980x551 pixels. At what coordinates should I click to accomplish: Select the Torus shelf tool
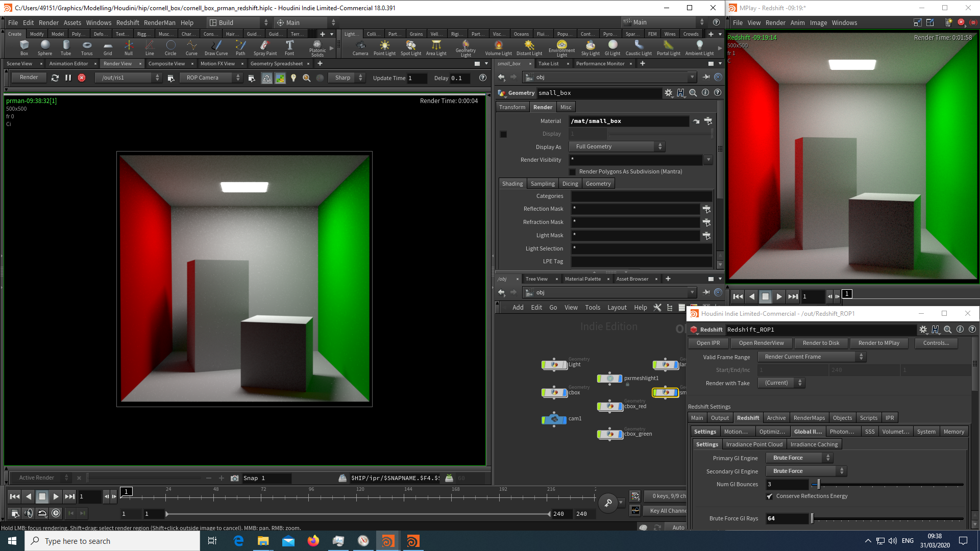pyautogui.click(x=87, y=47)
